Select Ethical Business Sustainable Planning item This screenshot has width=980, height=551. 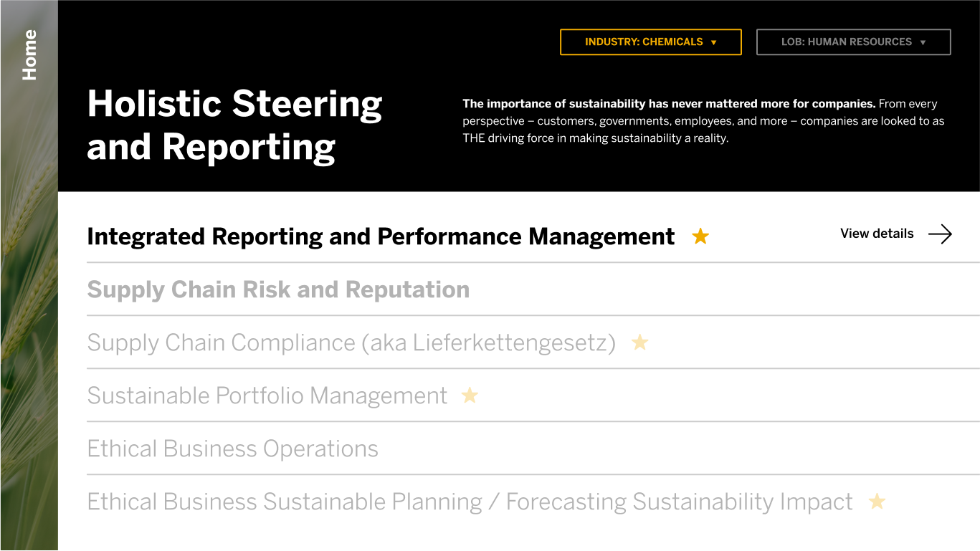click(x=470, y=502)
